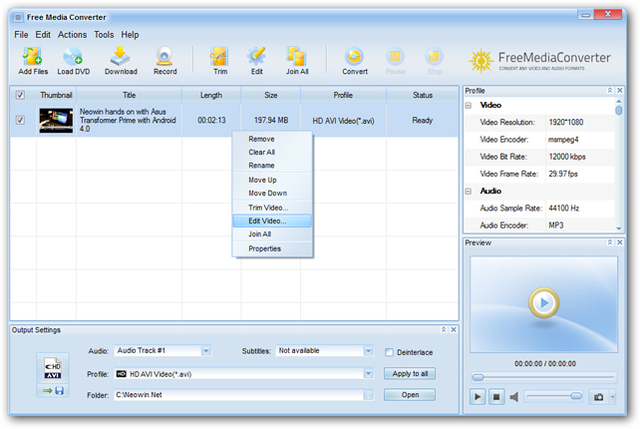
Task: Click the Profile panel vertical scrollbar
Action: 619,164
